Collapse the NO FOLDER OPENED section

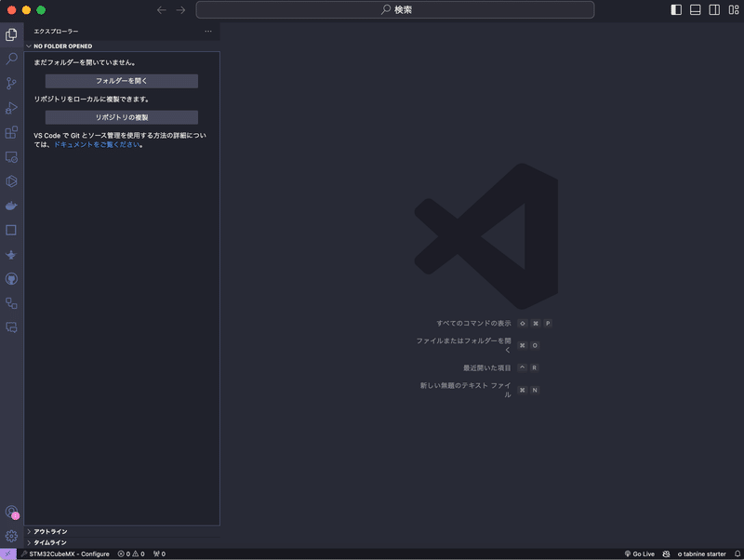(122, 46)
